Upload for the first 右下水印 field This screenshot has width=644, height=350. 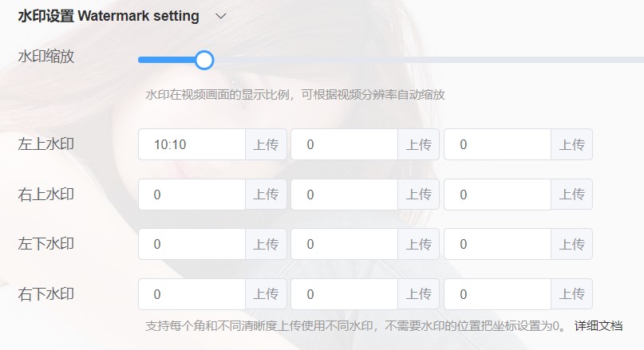click(266, 294)
